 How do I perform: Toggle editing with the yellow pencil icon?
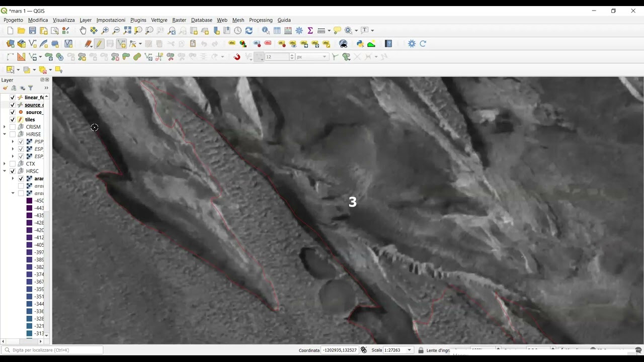point(99,44)
